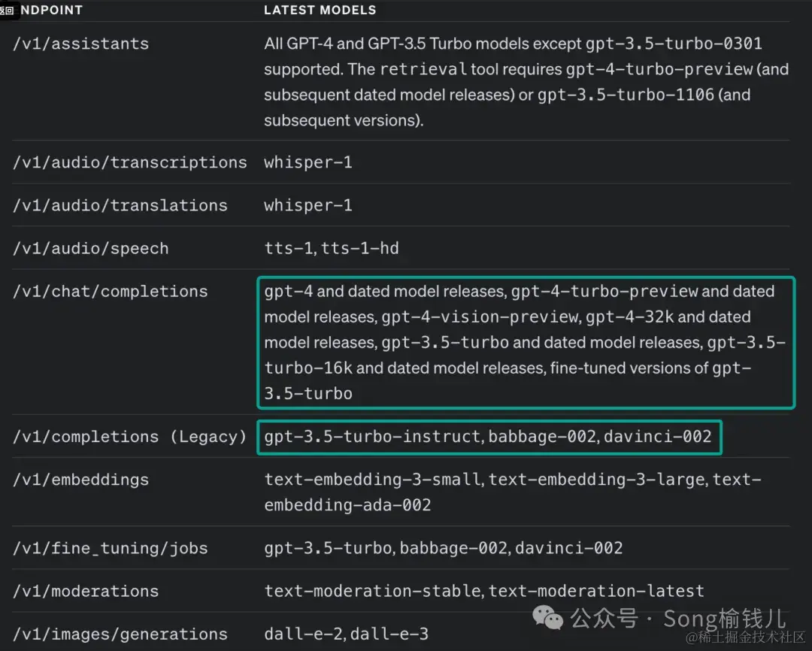
Task: Click the word retrieval in the assistants row
Action: 423,69
